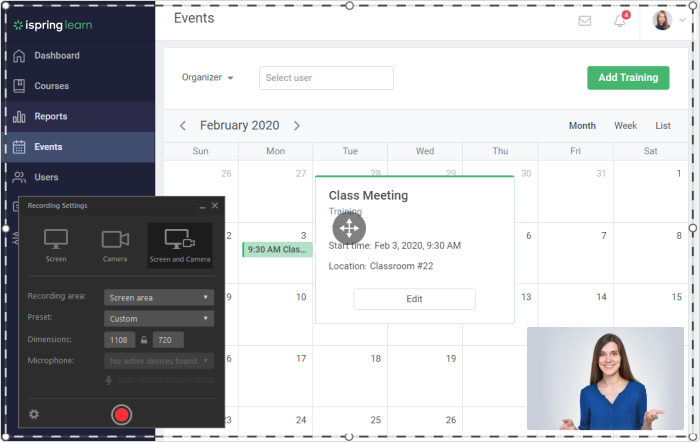Click the Training link in popup

[345, 211]
